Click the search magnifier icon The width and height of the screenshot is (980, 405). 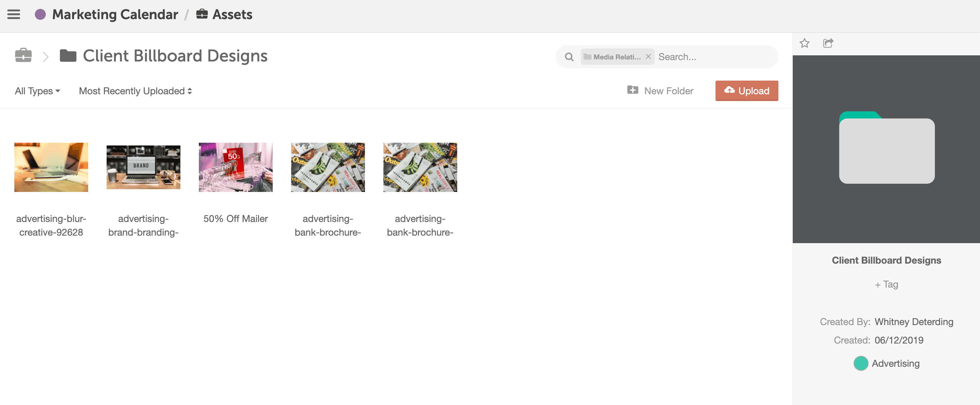pyautogui.click(x=569, y=57)
